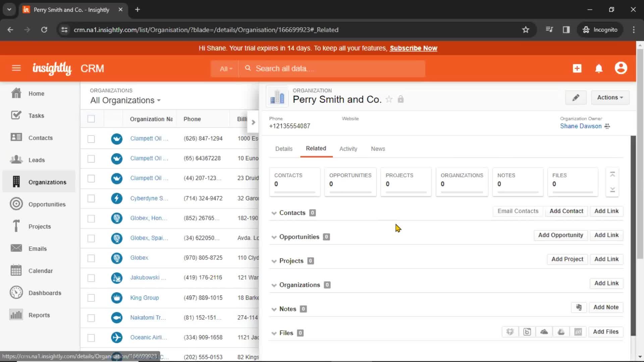Click the Subscribe Now link
This screenshot has height=362, width=644.
[414, 48]
